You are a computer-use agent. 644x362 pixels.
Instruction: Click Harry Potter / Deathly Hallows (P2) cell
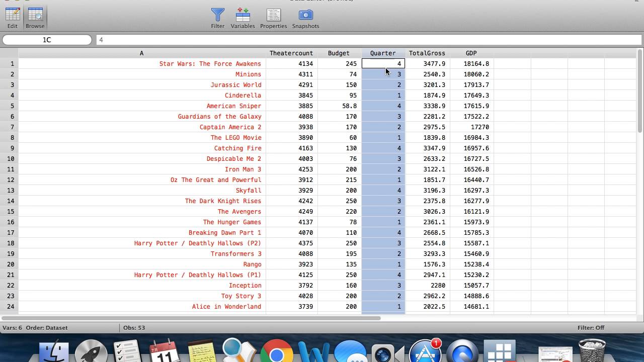coord(142,243)
